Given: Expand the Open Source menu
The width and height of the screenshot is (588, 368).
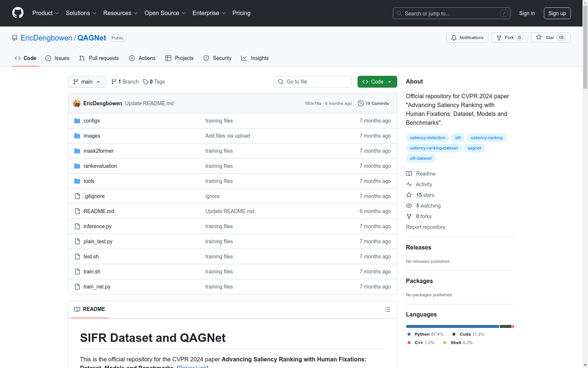Looking at the screenshot, I should click(x=165, y=13).
